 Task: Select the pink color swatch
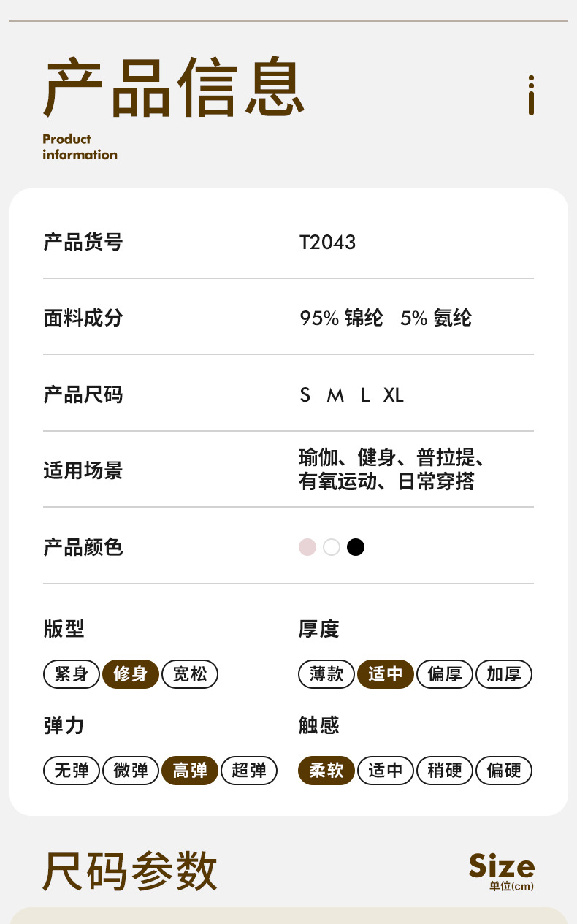click(x=307, y=547)
